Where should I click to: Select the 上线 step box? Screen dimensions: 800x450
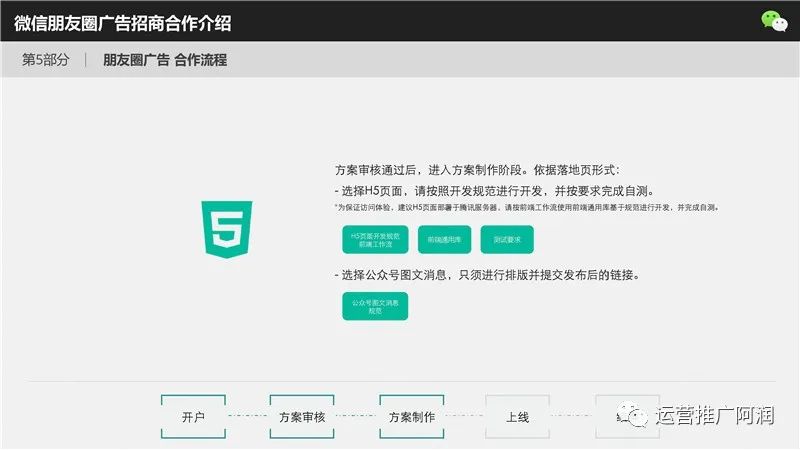point(517,416)
